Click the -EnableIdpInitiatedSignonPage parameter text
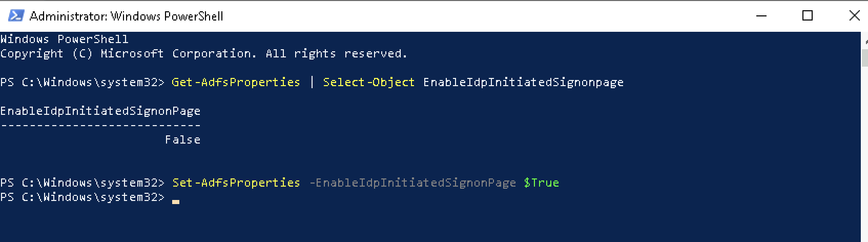The width and height of the screenshot is (868, 242). click(412, 183)
